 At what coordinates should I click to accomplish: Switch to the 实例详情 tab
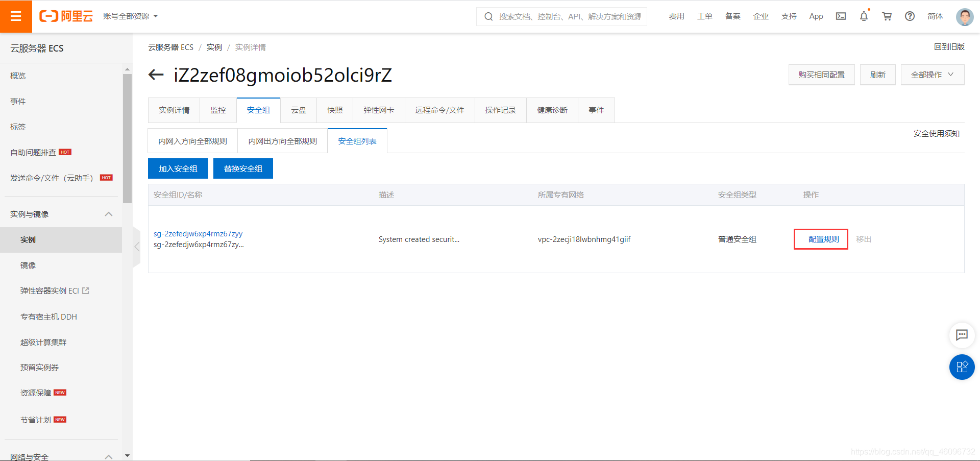click(x=174, y=110)
